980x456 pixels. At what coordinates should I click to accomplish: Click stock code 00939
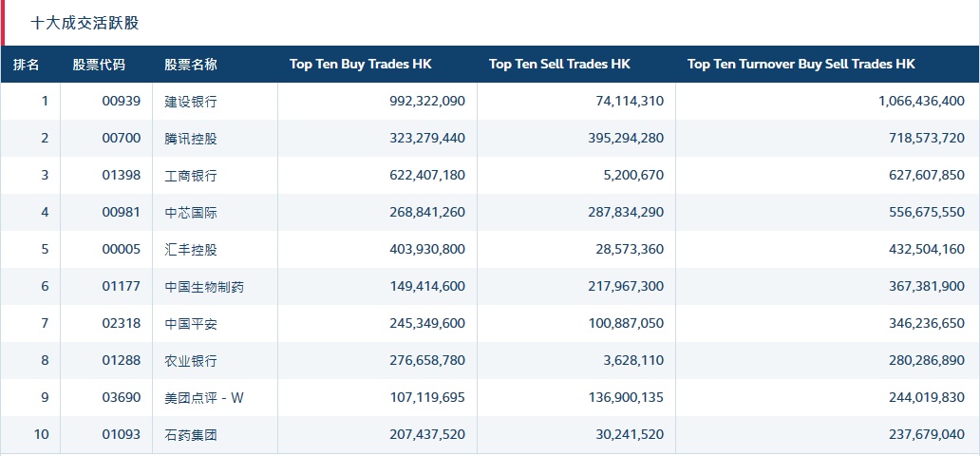point(121,102)
